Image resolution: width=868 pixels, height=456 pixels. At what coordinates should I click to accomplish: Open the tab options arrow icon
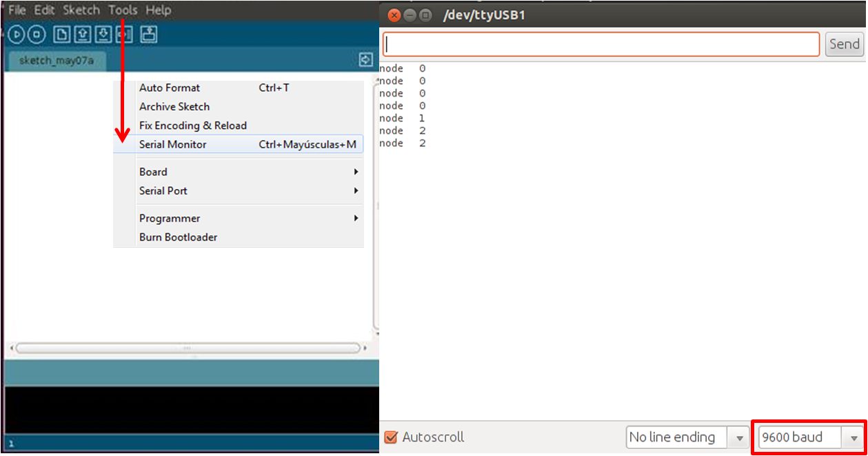366,61
